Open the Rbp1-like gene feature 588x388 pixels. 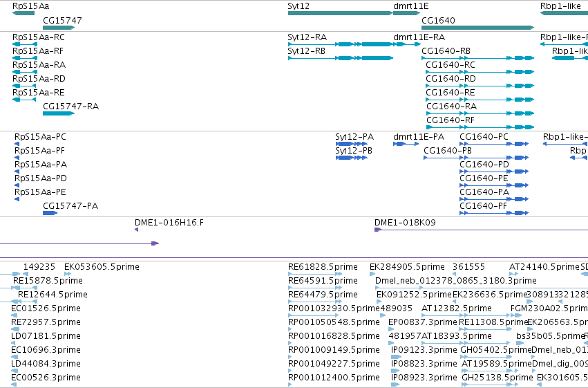click(564, 13)
